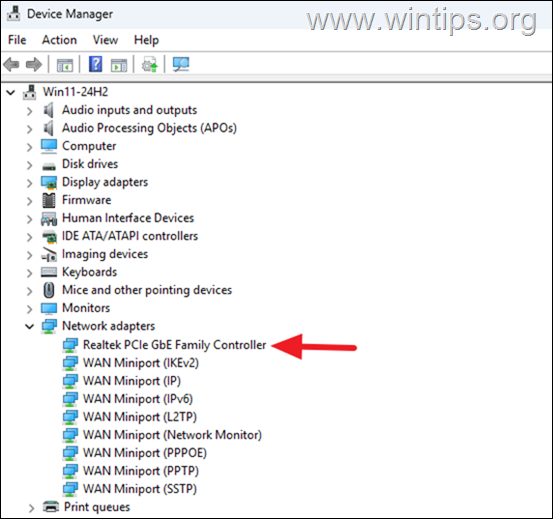
Task: Collapse the Network adapters category
Action: click(30, 326)
